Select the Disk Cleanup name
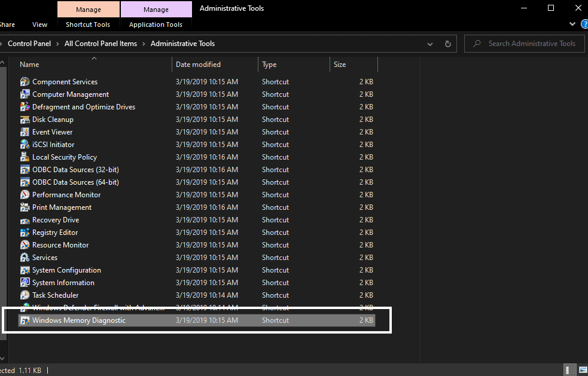This screenshot has width=588, height=376. [53, 120]
